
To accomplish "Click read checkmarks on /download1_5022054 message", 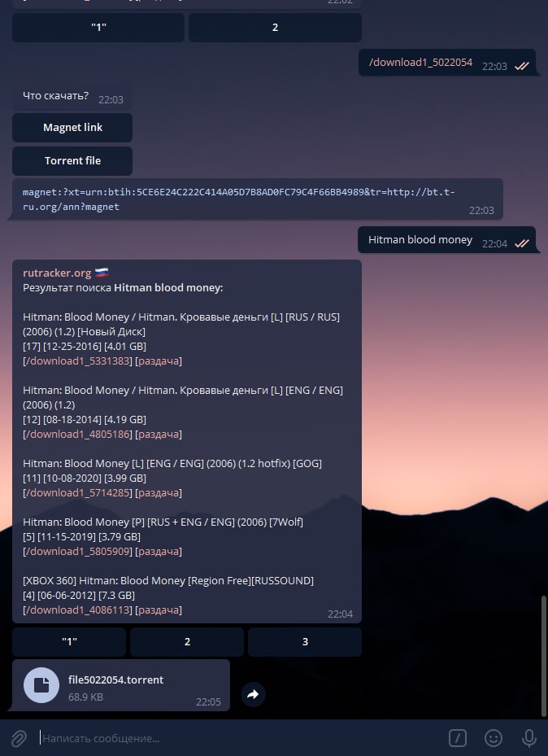I will click(521, 66).
